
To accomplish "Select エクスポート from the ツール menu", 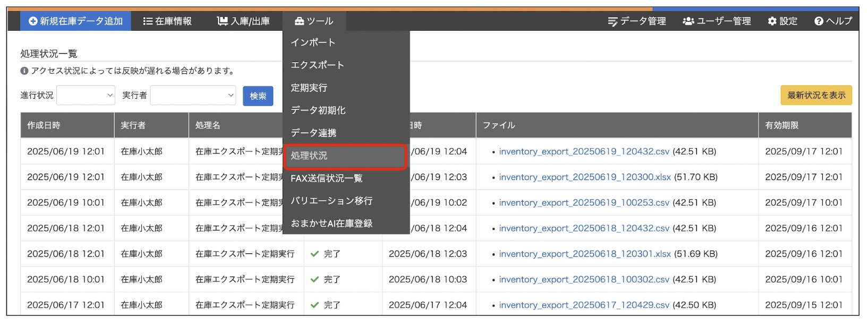I will point(346,65).
